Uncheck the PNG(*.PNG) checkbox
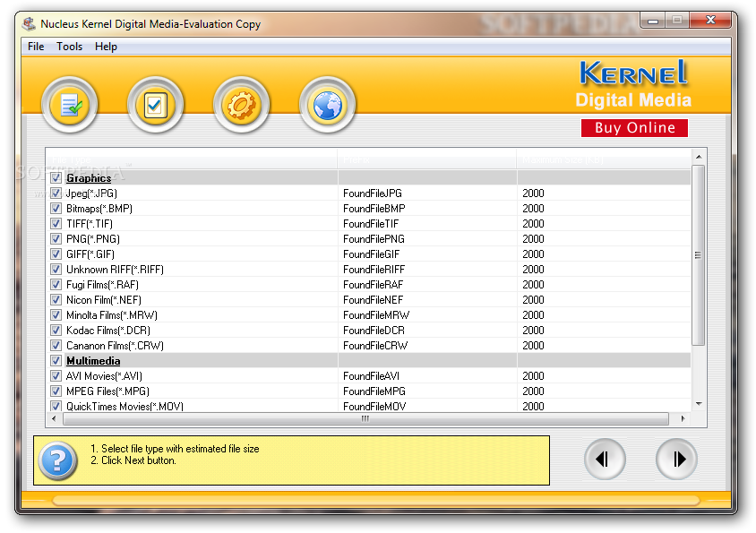 tap(56, 238)
